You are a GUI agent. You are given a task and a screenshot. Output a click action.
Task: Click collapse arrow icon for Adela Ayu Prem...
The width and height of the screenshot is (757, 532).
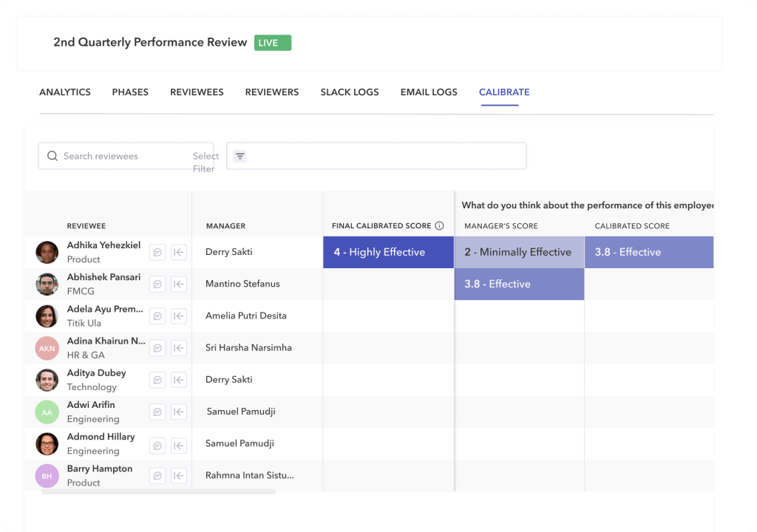179,316
